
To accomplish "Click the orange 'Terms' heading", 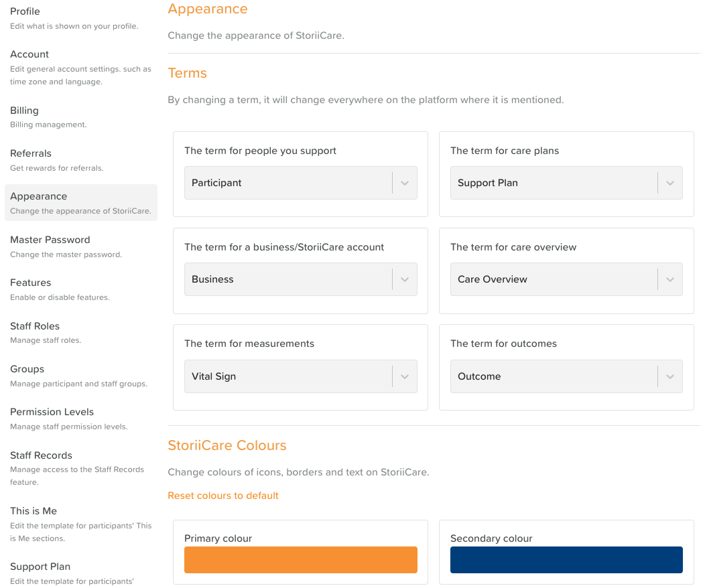I will pyautogui.click(x=187, y=73).
